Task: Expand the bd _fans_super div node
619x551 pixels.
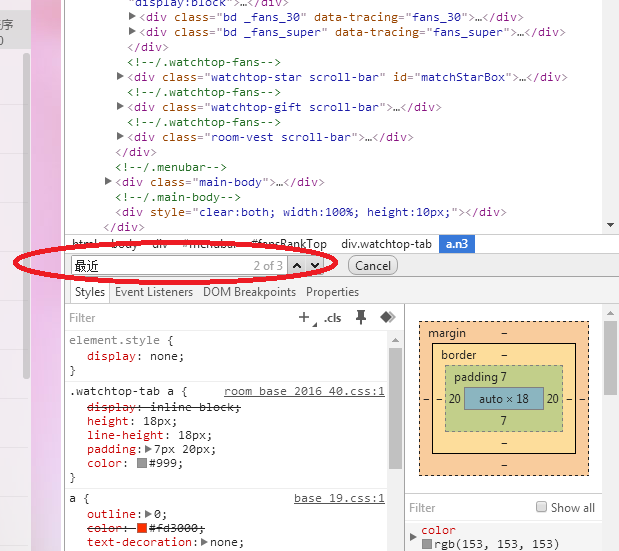Action: pyautogui.click(x=132, y=31)
